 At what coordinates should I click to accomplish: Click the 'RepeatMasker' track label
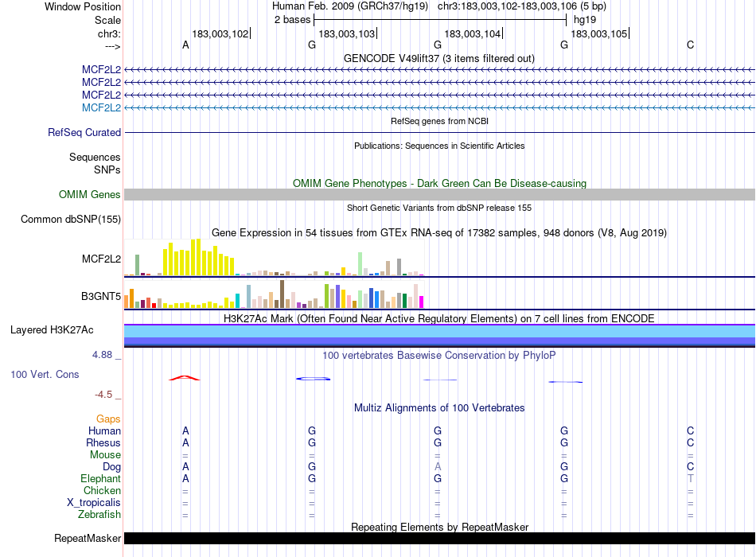[88, 538]
